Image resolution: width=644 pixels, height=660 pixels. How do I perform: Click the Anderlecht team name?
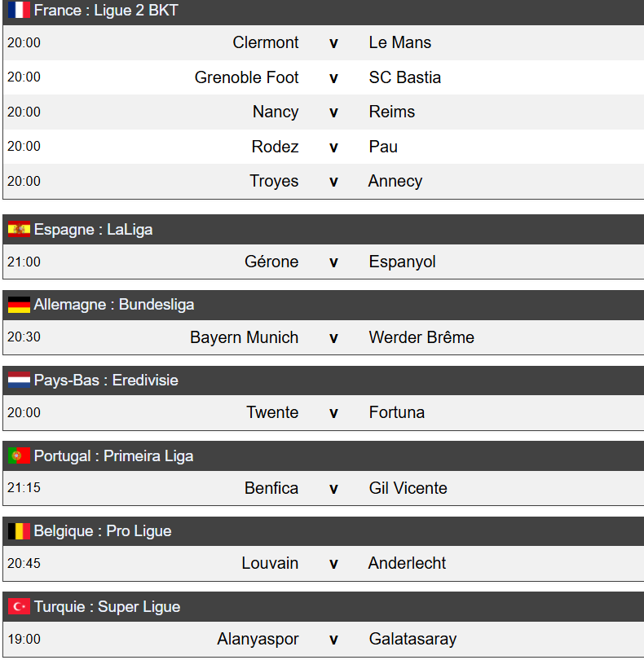tap(407, 563)
